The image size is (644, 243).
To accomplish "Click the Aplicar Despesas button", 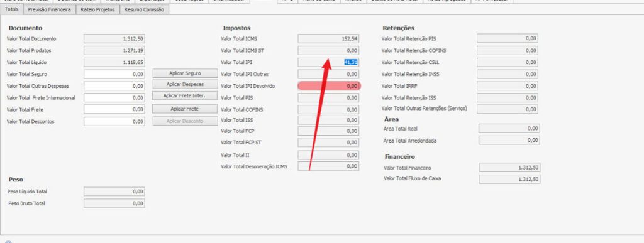I will coord(185,84).
